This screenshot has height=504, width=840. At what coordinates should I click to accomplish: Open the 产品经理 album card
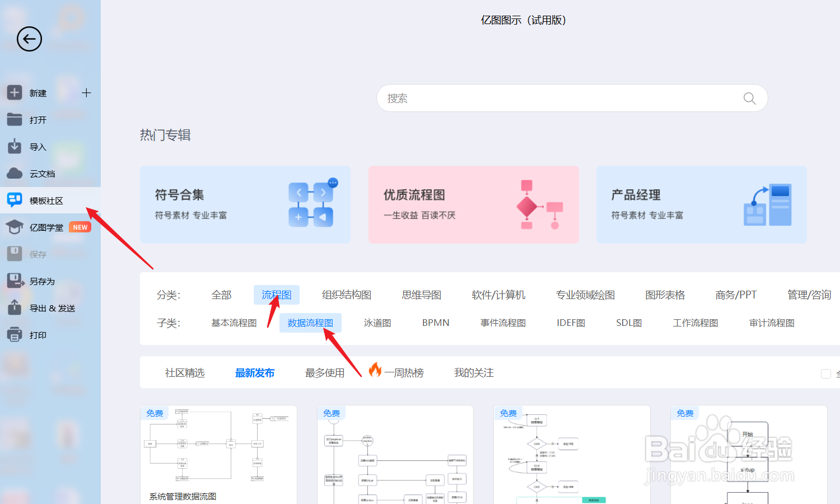pyautogui.click(x=702, y=204)
